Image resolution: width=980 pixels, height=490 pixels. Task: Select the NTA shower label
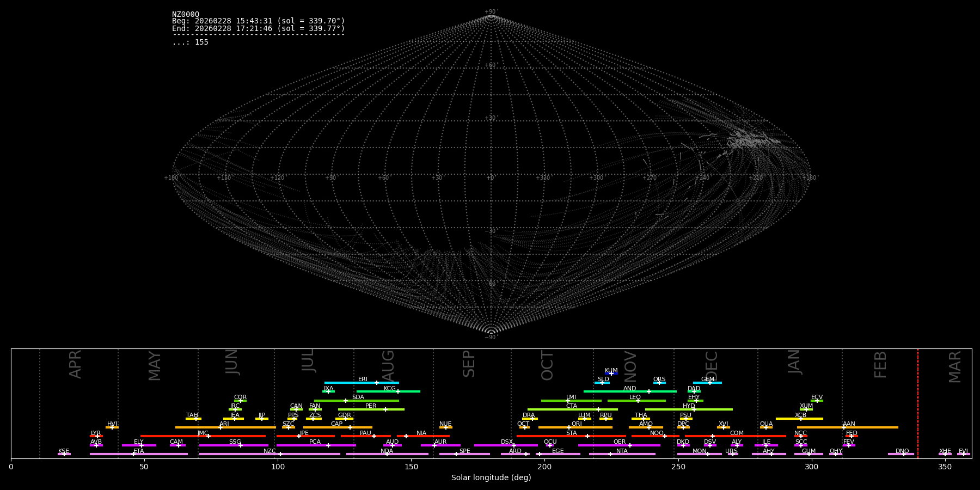tap(622, 451)
